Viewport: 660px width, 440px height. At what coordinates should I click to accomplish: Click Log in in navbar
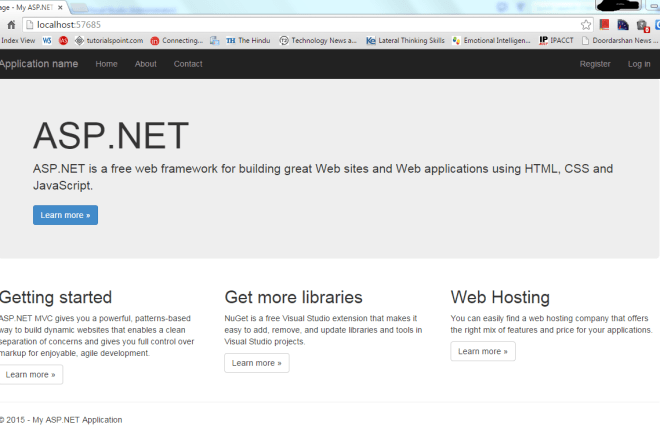(639, 64)
